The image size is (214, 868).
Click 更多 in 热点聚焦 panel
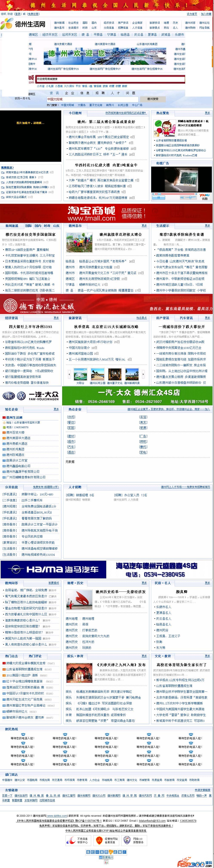(207, 113)
